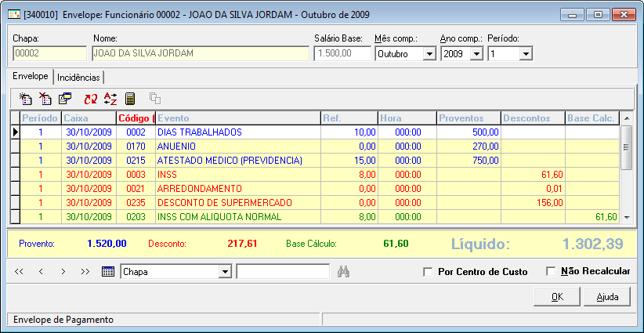The image size is (644, 333).
Task: Select the INSS event with code 0003
Action: 314,175
